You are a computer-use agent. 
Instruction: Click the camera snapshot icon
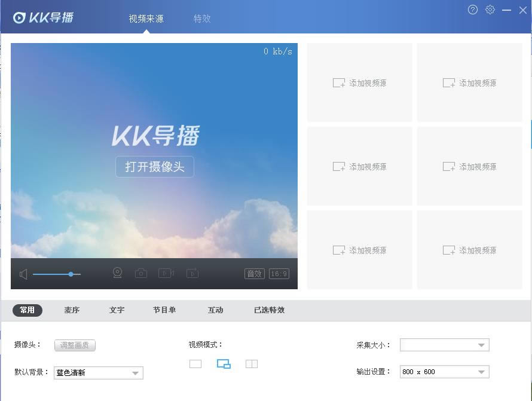point(141,273)
